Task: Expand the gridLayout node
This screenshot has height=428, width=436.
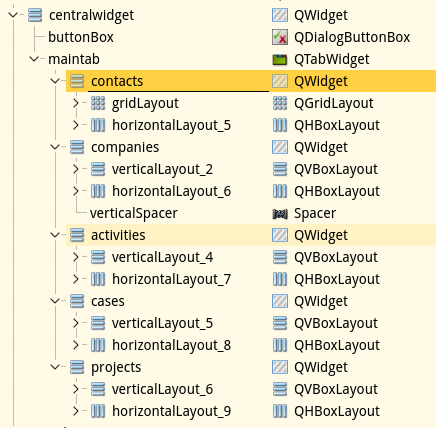Action: pos(76,103)
